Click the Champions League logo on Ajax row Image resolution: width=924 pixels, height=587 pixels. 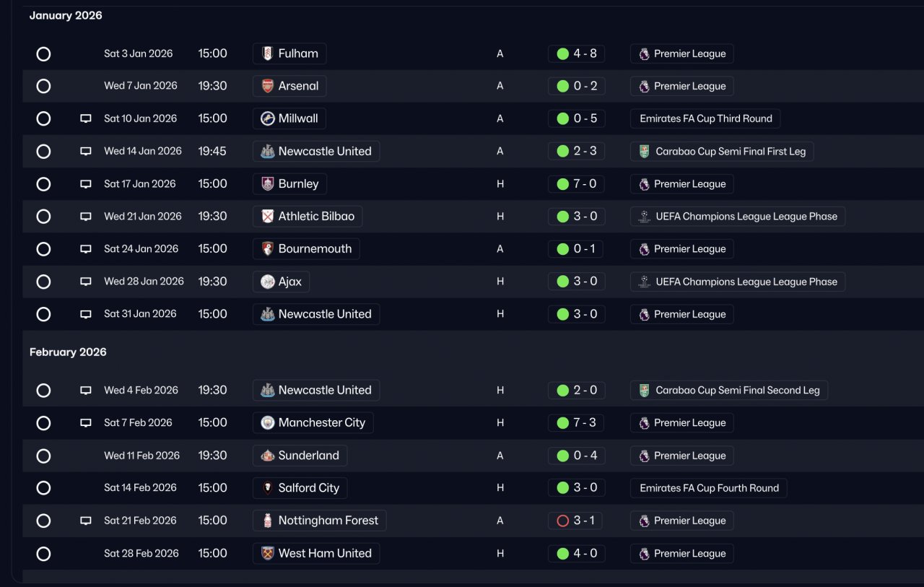[644, 282]
